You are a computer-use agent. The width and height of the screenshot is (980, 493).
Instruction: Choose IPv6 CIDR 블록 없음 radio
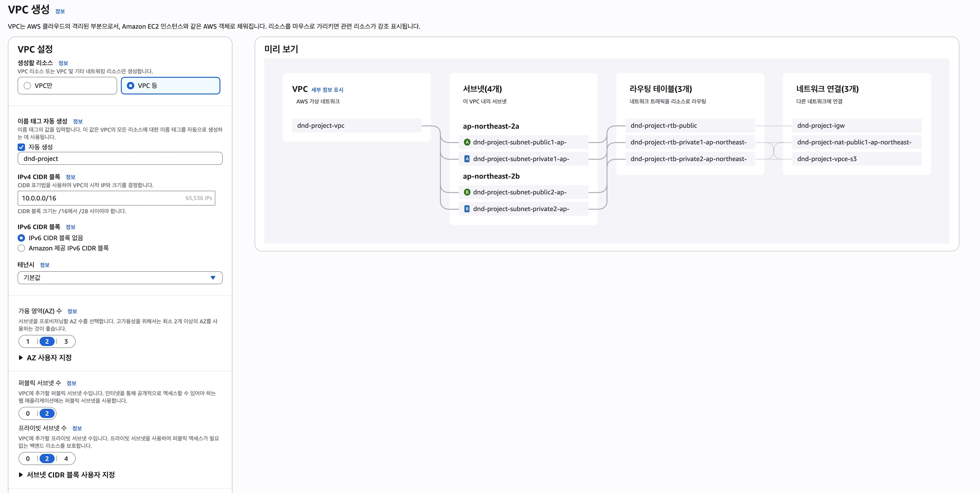pyautogui.click(x=22, y=238)
